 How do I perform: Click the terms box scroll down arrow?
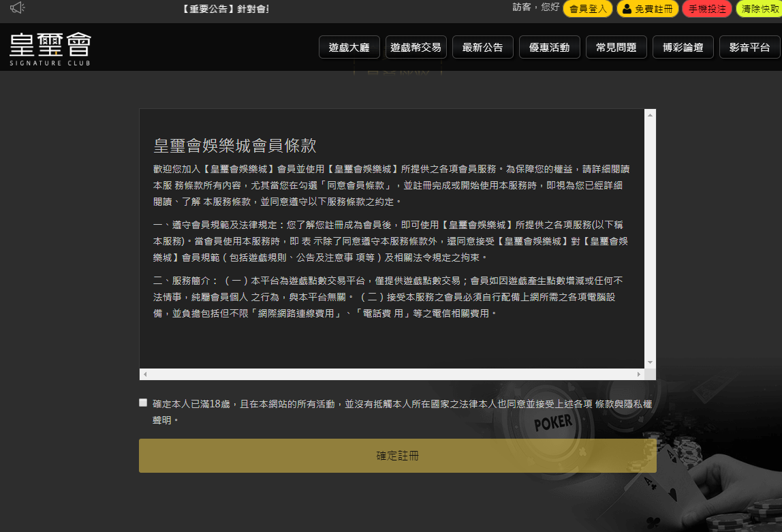pyautogui.click(x=650, y=362)
